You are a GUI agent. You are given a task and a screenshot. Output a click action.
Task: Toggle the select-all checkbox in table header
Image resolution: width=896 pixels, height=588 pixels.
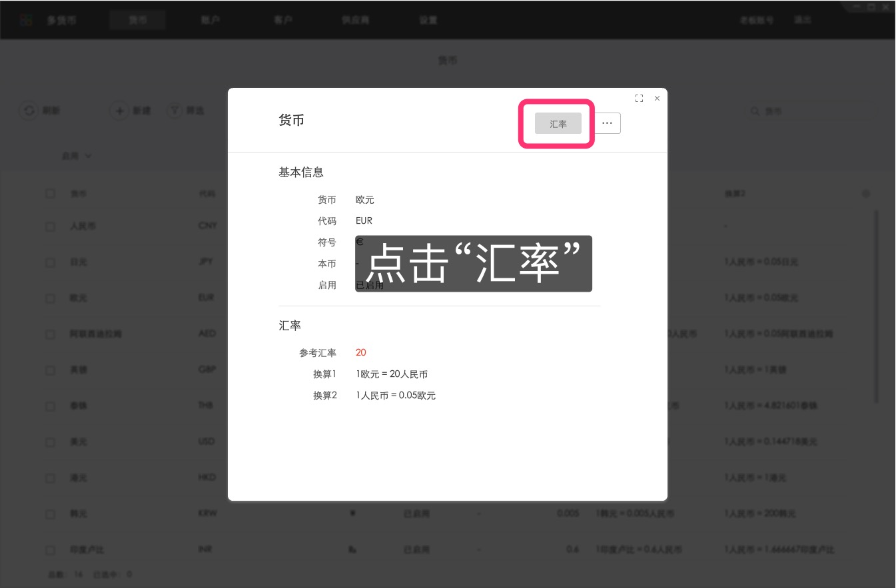[x=51, y=194]
